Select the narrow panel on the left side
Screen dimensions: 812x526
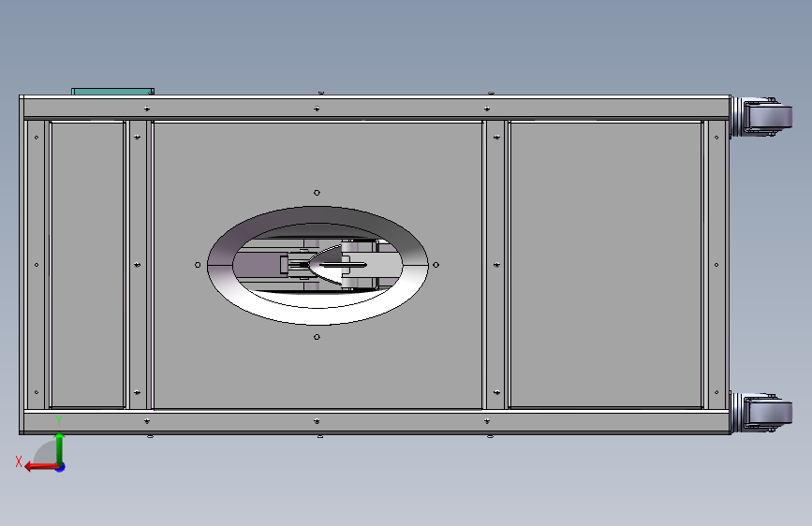[87, 265]
